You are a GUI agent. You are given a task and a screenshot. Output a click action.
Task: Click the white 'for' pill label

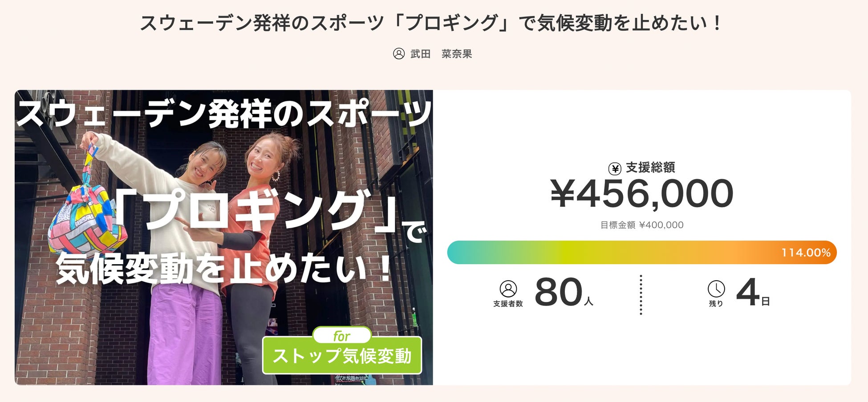pyautogui.click(x=342, y=336)
